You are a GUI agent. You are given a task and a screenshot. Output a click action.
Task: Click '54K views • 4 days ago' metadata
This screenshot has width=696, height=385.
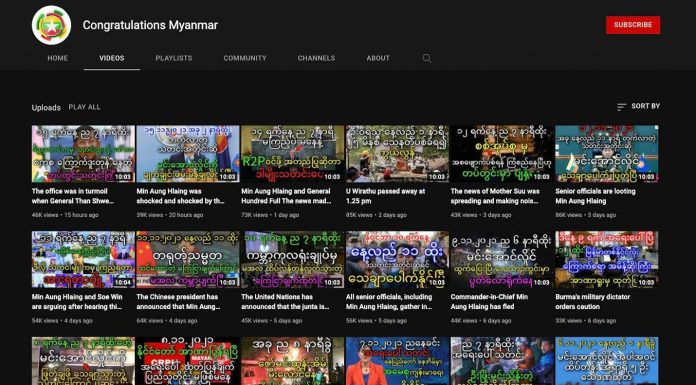coord(62,321)
